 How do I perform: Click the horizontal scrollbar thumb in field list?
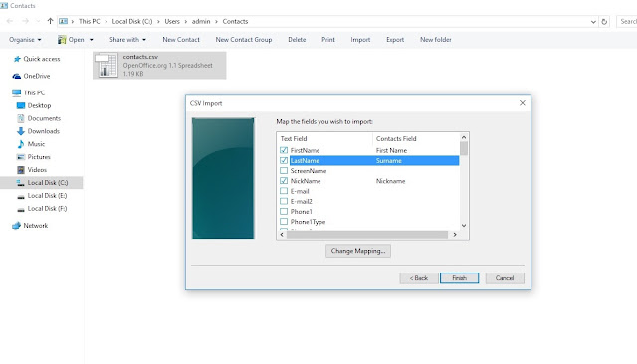[367, 235]
